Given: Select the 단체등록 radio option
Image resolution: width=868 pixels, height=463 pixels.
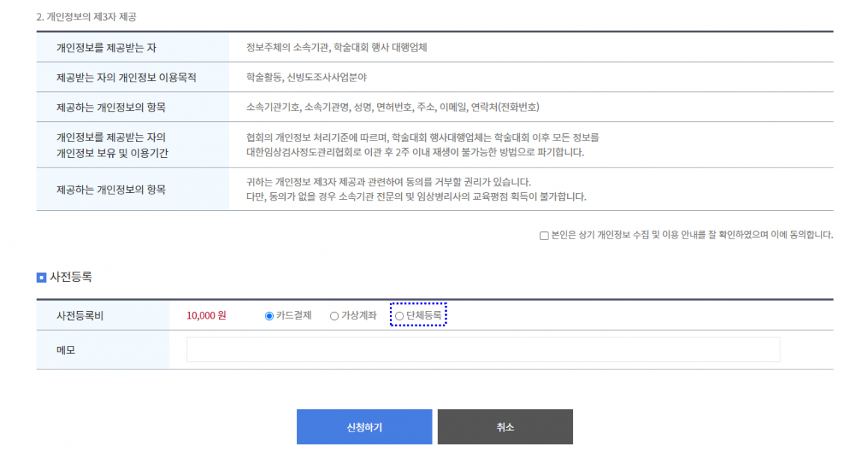Looking at the screenshot, I should (400, 316).
